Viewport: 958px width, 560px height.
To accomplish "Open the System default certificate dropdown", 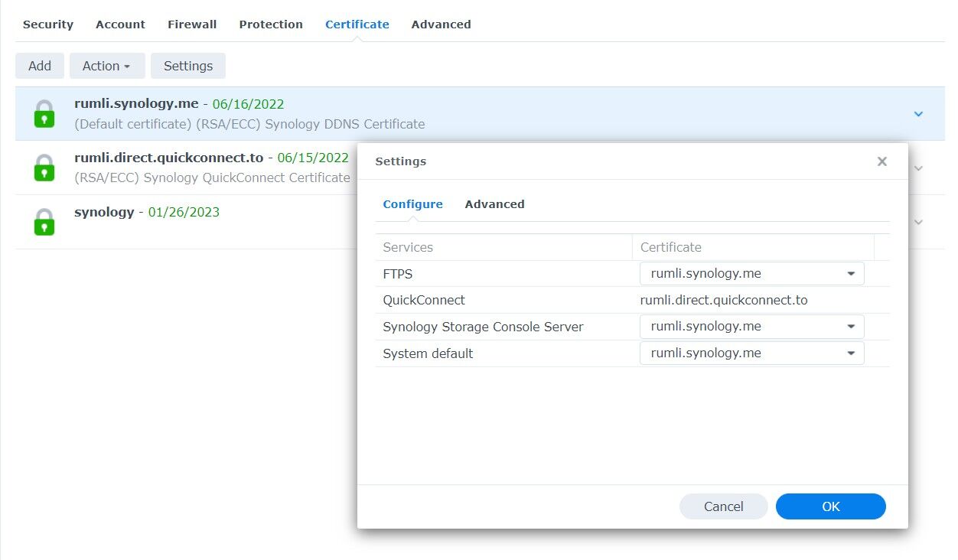I will pyautogui.click(x=752, y=353).
